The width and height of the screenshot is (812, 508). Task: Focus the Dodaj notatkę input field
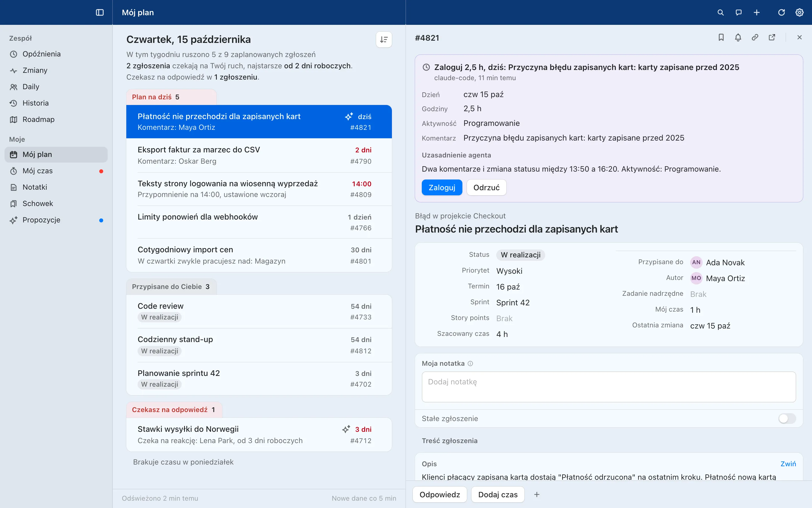point(609,387)
